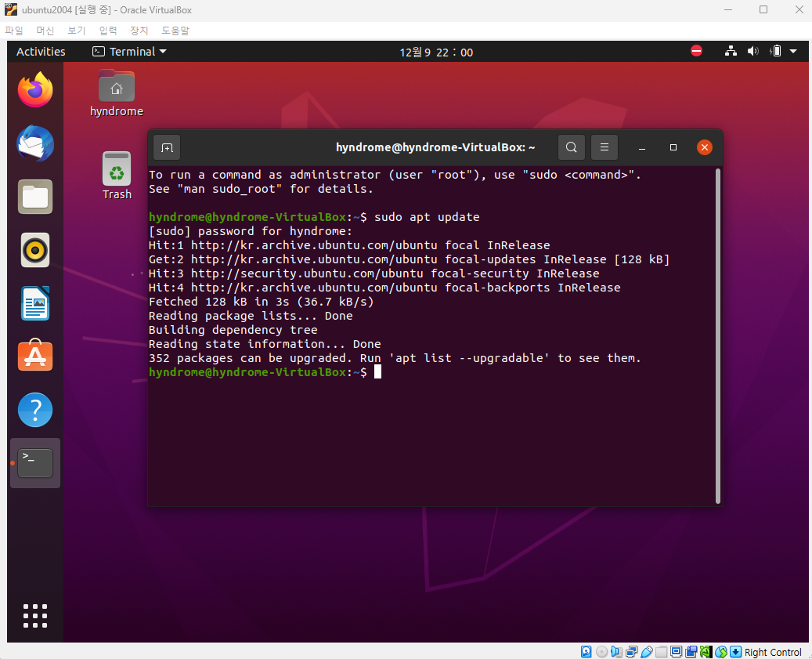812x659 pixels.
Task: Launch LibreOffice Writer from the dock
Action: 35,303
